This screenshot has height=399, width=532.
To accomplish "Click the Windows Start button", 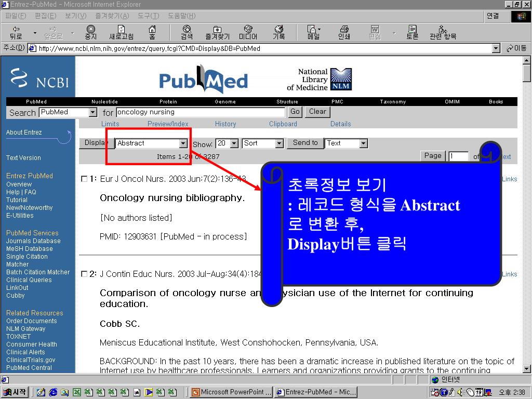I will point(15,392).
